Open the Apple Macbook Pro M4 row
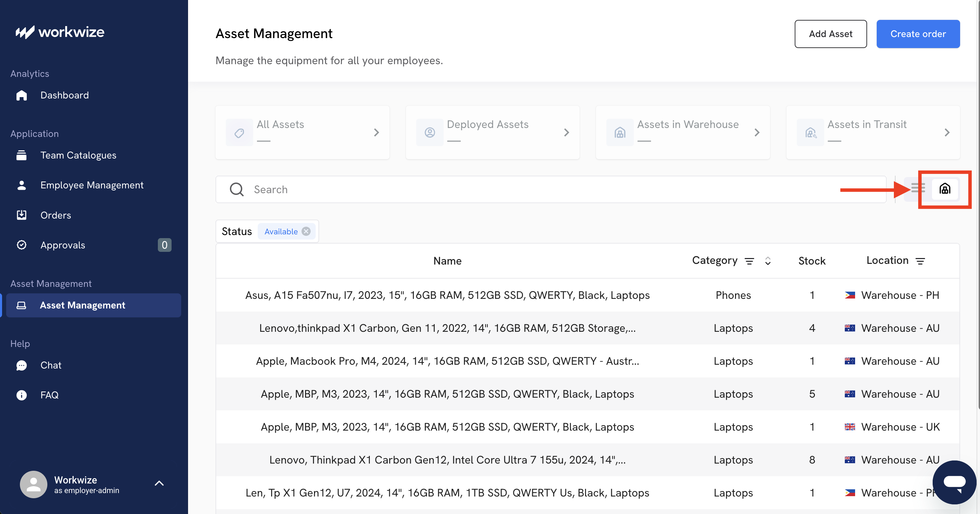 point(588,361)
